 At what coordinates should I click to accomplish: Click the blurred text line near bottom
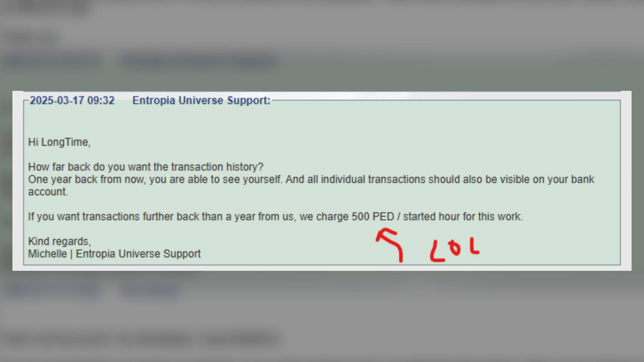(x=141, y=339)
